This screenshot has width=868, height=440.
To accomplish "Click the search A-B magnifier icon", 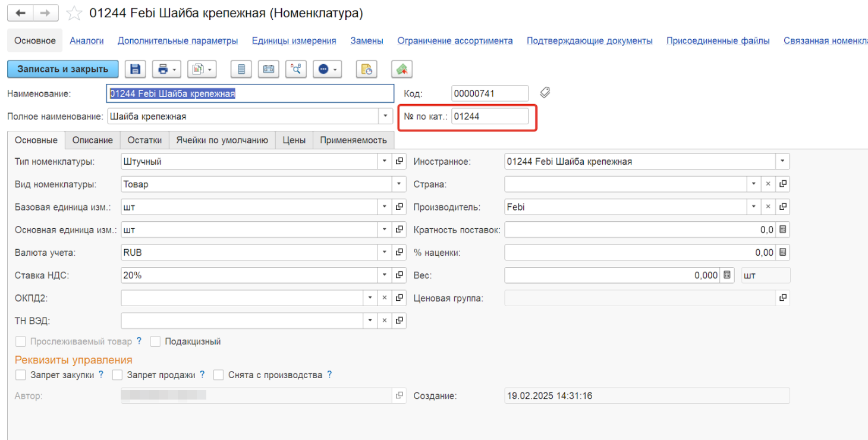I will pos(295,69).
